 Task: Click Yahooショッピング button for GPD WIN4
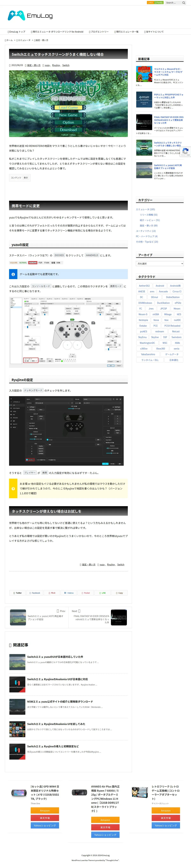click(x=45, y=826)
